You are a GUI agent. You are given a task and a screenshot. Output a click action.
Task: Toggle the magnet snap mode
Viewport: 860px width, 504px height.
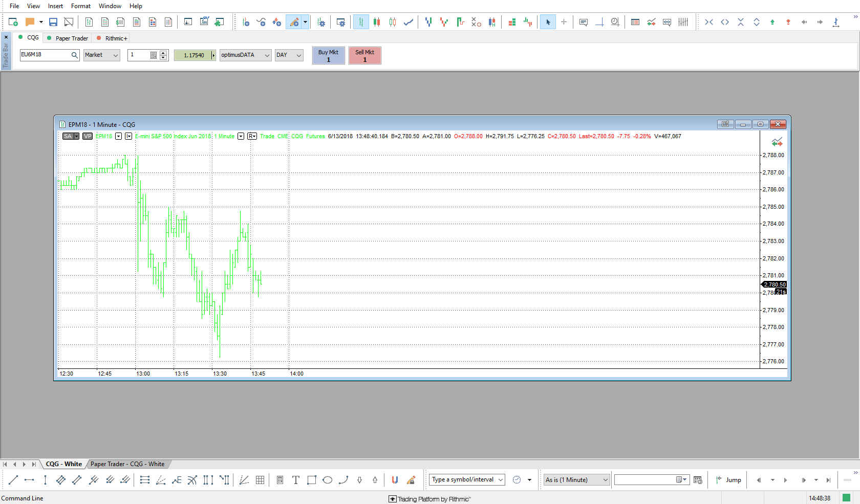395,480
